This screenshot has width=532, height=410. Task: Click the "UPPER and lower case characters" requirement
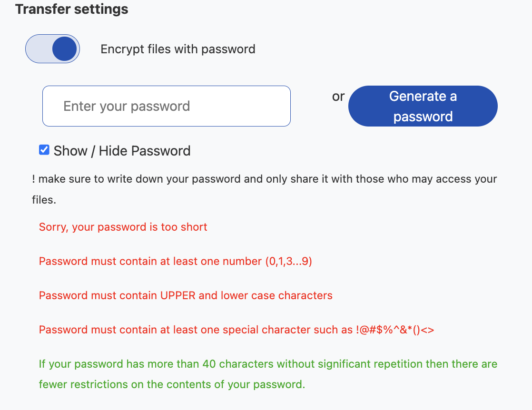[186, 295]
